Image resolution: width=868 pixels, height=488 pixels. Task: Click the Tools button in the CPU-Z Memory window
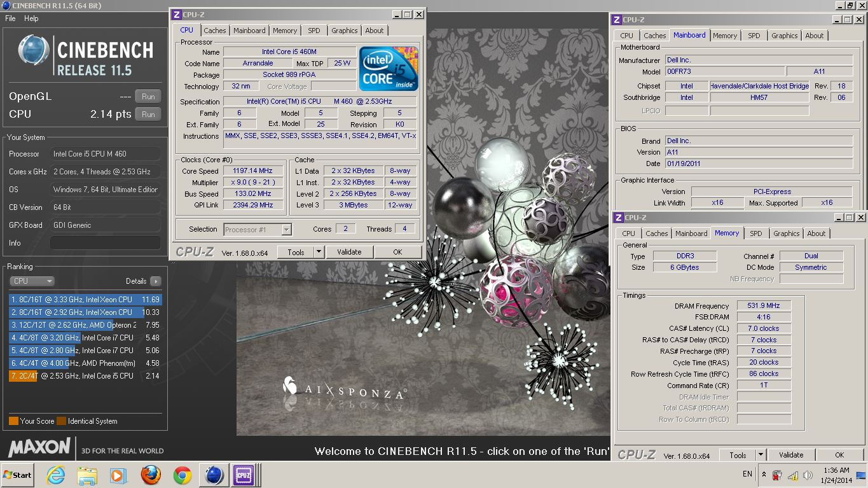coord(738,455)
